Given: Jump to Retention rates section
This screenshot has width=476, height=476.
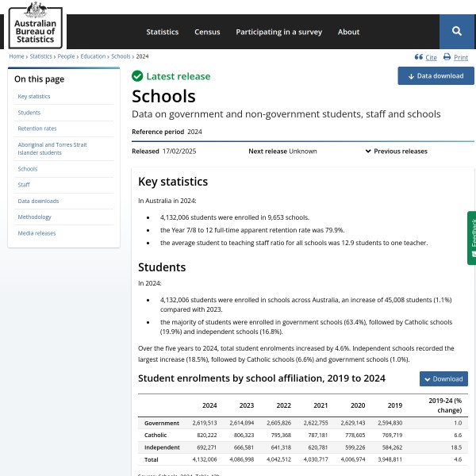Looking at the screenshot, I should tap(37, 129).
